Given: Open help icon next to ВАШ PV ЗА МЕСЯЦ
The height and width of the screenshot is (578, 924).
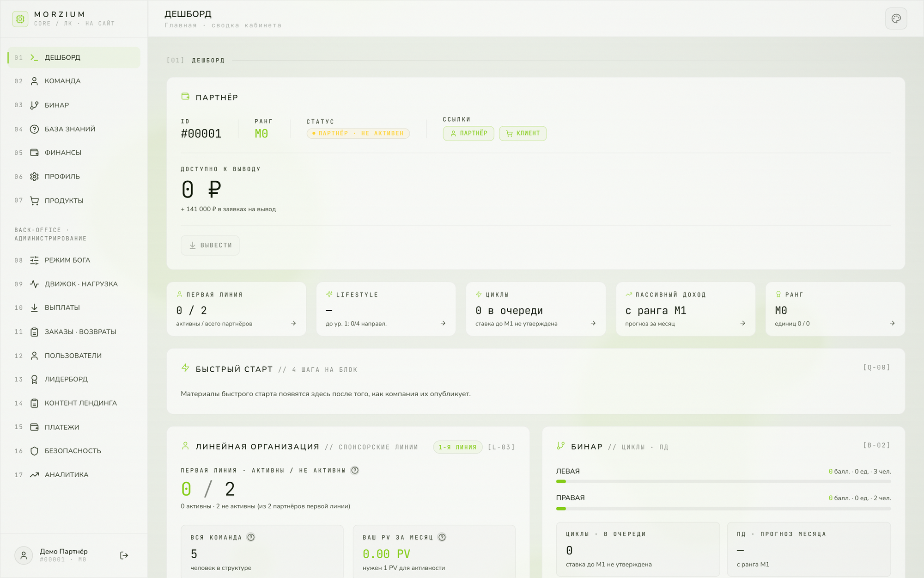Looking at the screenshot, I should click(x=442, y=537).
